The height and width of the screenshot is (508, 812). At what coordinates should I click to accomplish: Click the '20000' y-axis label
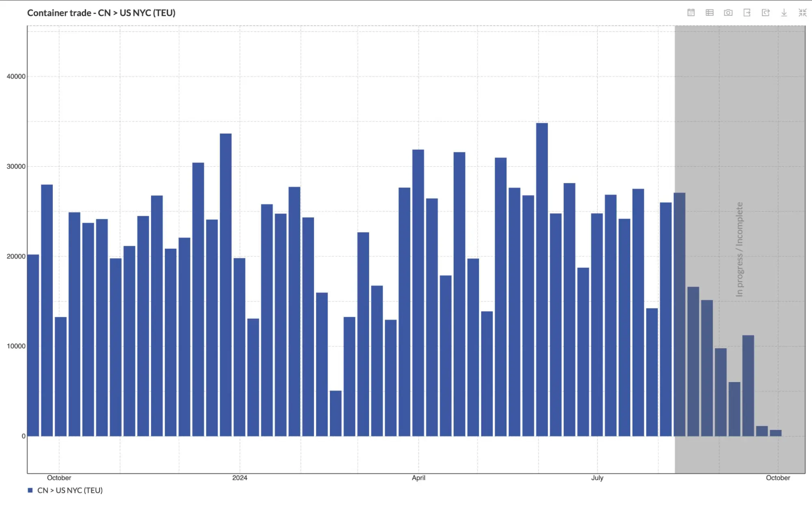tap(16, 256)
